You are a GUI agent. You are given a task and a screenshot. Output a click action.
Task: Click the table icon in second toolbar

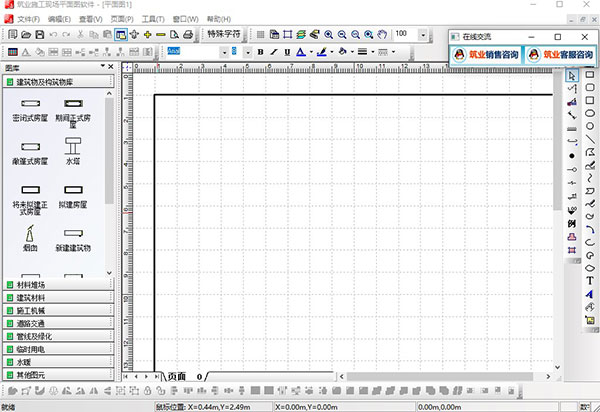coord(13,52)
